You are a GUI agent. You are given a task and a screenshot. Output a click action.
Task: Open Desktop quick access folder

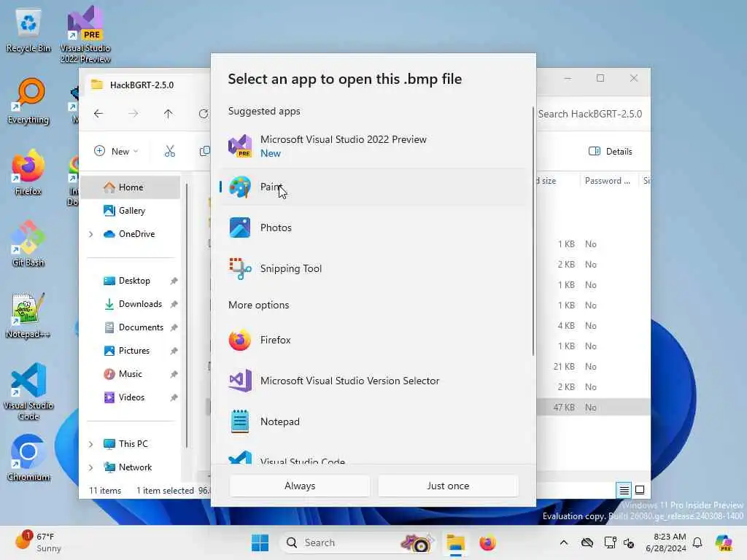tap(134, 281)
